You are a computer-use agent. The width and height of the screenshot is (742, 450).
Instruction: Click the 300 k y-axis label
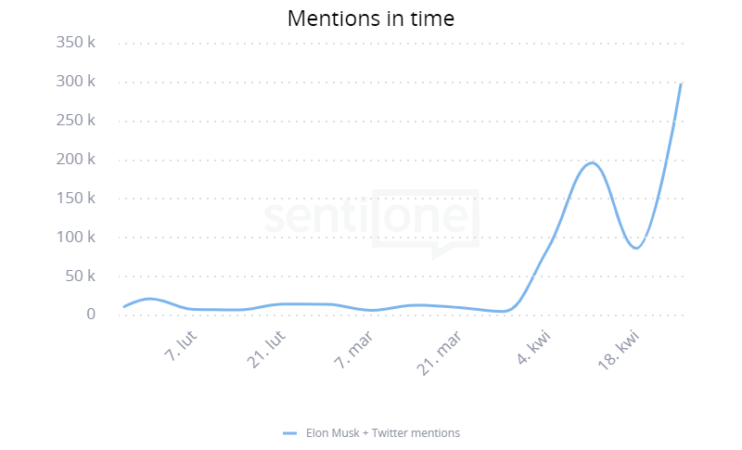click(75, 82)
